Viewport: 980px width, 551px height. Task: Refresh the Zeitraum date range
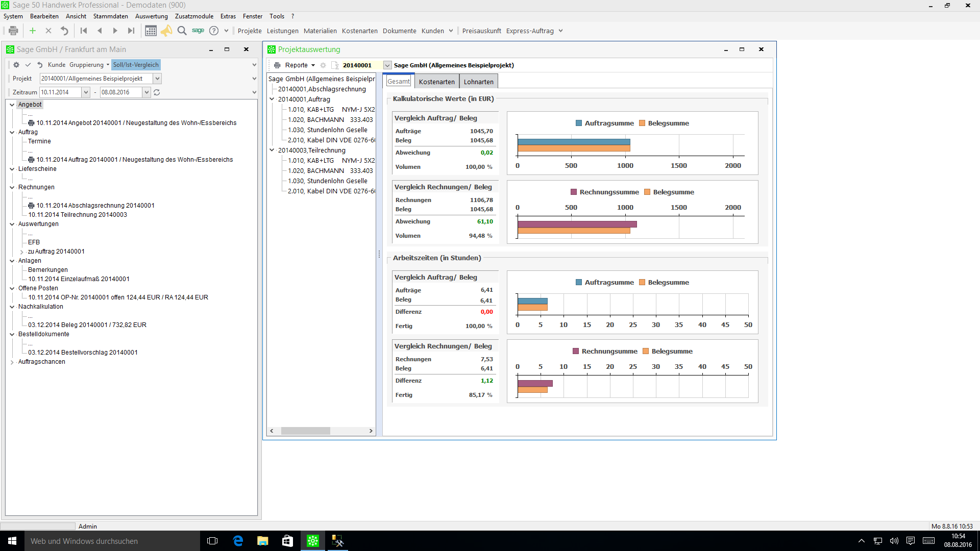[x=157, y=92]
